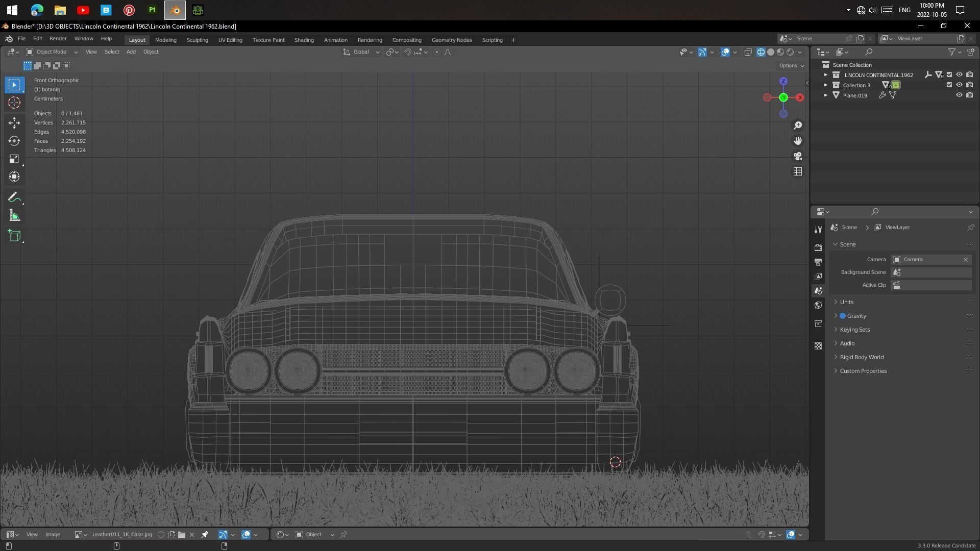Switch viewport to Material Preview shading

click(780, 52)
